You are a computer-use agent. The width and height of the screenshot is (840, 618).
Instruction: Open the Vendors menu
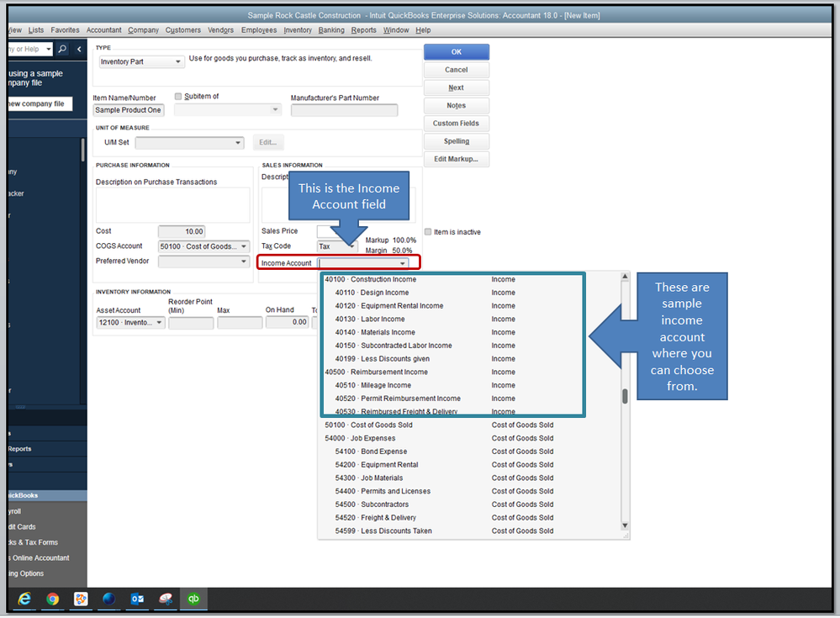[220, 30]
